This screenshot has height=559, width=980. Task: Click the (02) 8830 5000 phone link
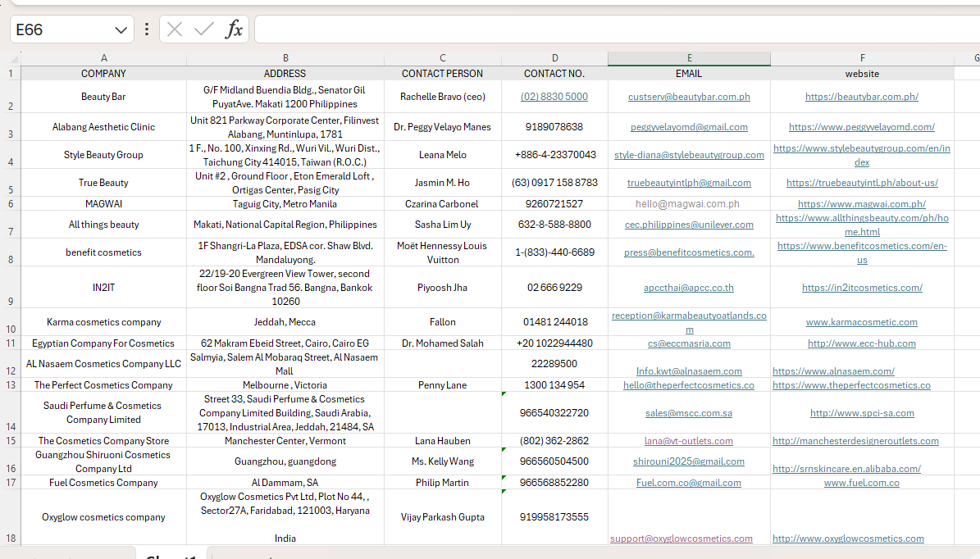click(x=554, y=97)
